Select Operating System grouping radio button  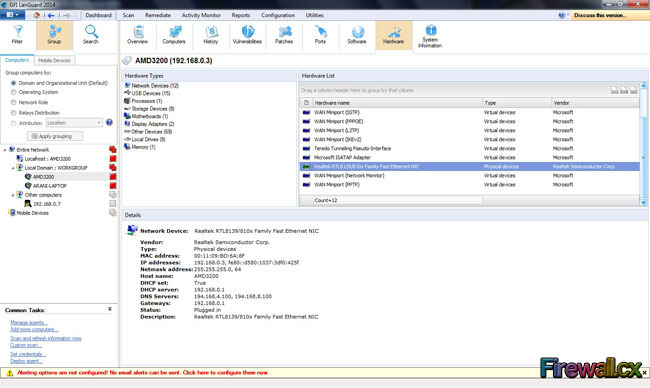click(14, 92)
